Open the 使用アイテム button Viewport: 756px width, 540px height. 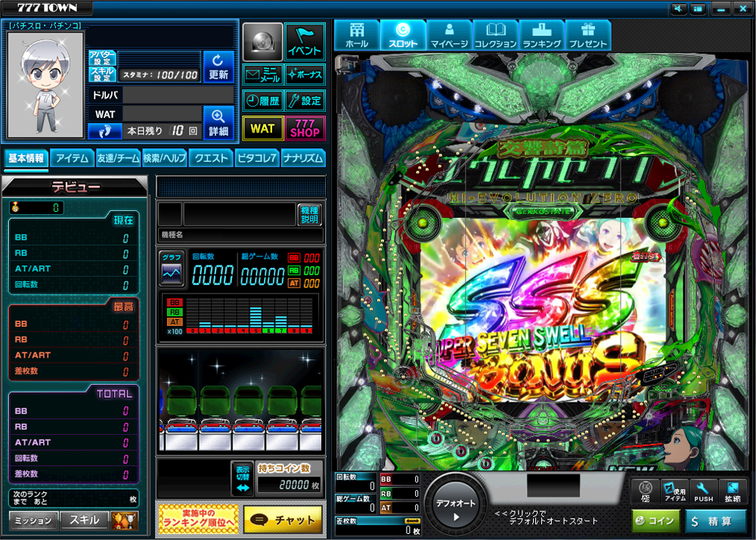[x=675, y=492]
